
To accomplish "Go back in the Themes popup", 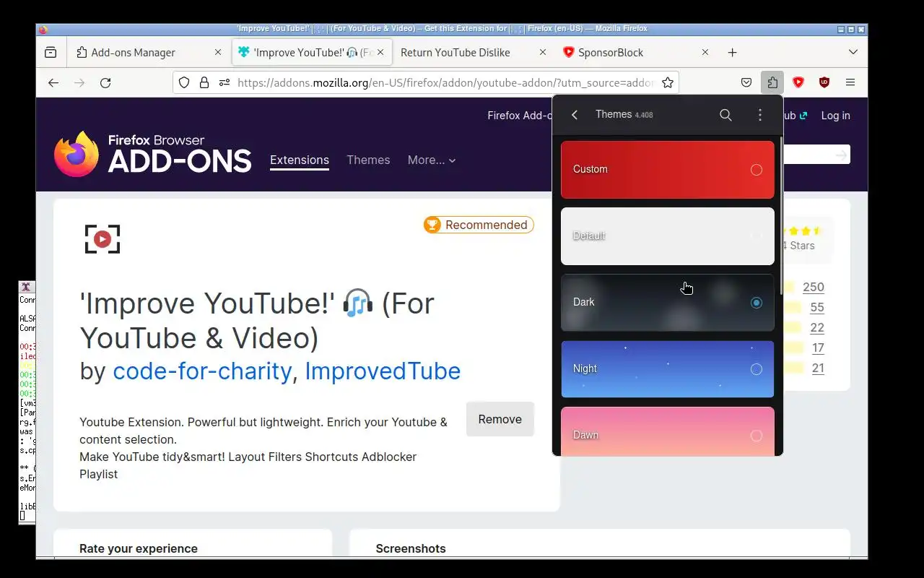I will [x=575, y=115].
